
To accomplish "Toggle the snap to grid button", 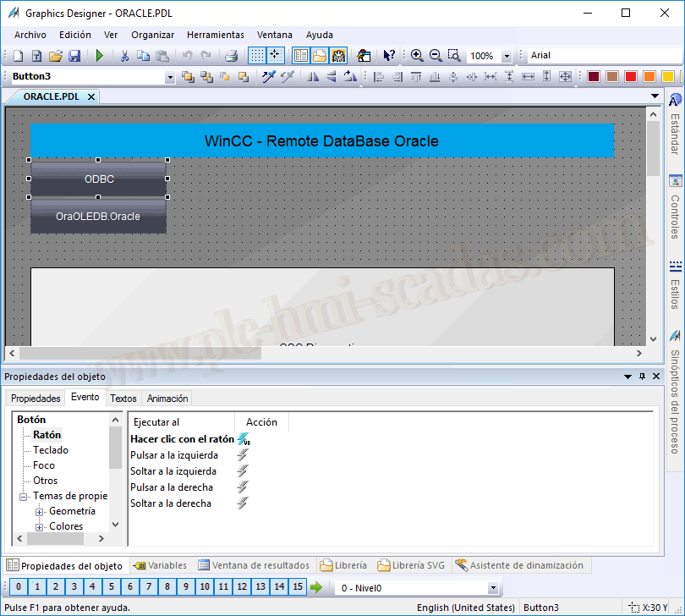I will (x=275, y=56).
